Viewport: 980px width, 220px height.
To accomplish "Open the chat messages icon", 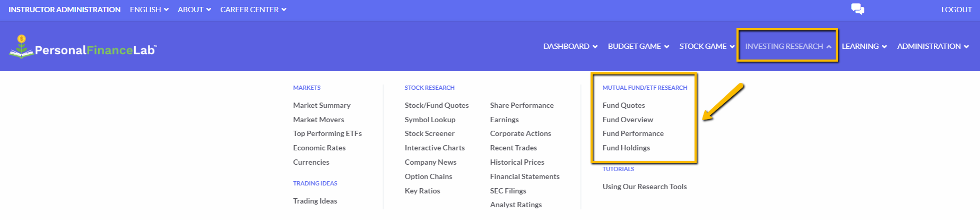I will coord(857,9).
